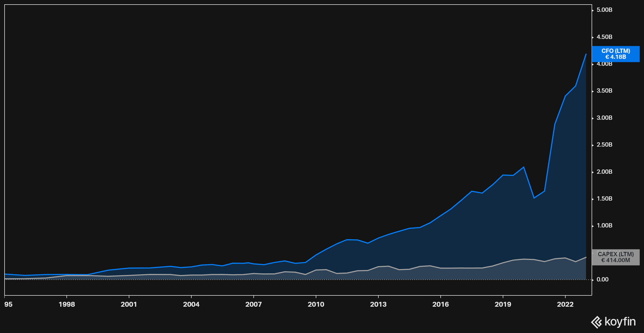Click the 2016 x-axis year label
The width and height of the screenshot is (644, 333).
point(441,304)
